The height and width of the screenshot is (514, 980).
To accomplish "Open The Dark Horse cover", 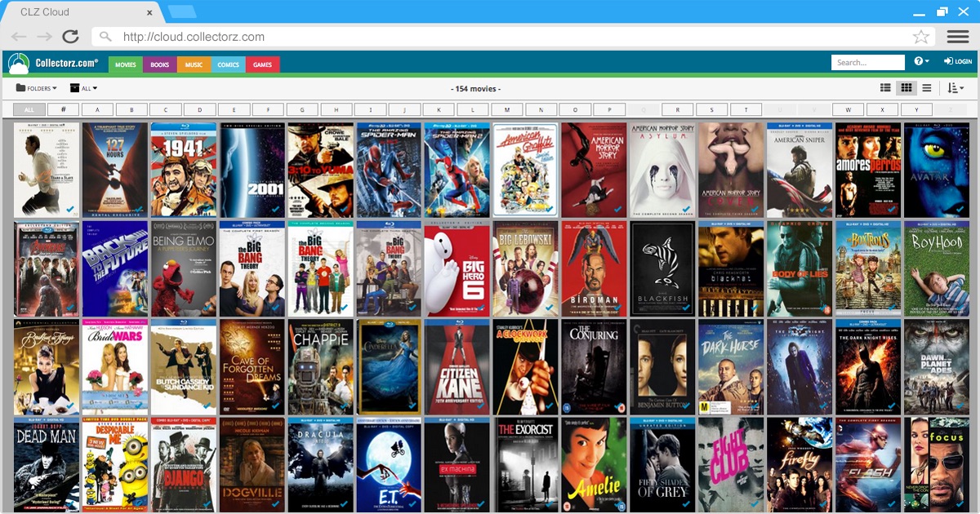I will (731, 366).
